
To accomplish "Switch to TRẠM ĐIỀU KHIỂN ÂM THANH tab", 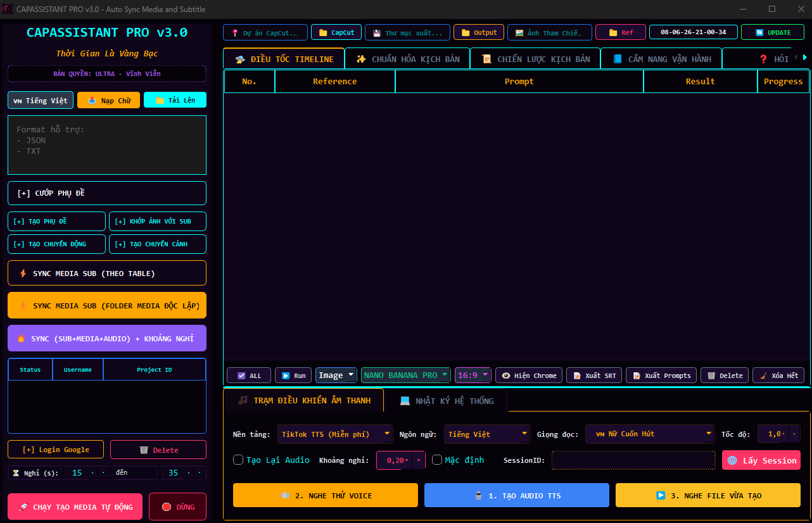I will point(303,400).
